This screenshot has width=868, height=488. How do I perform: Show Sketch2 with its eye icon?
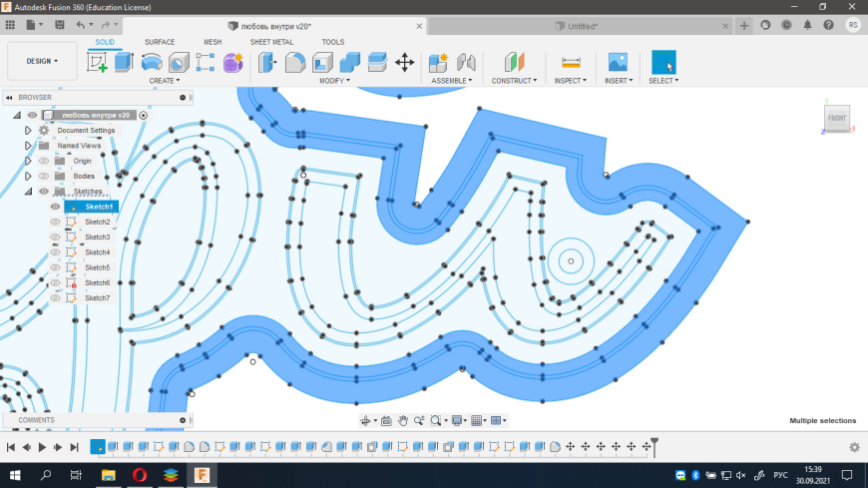click(x=55, y=222)
